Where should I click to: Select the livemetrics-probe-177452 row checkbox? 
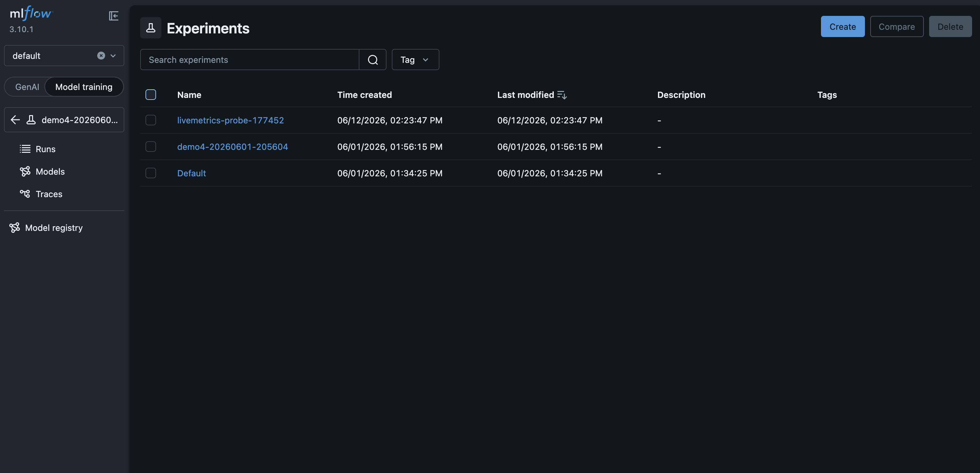[151, 120]
